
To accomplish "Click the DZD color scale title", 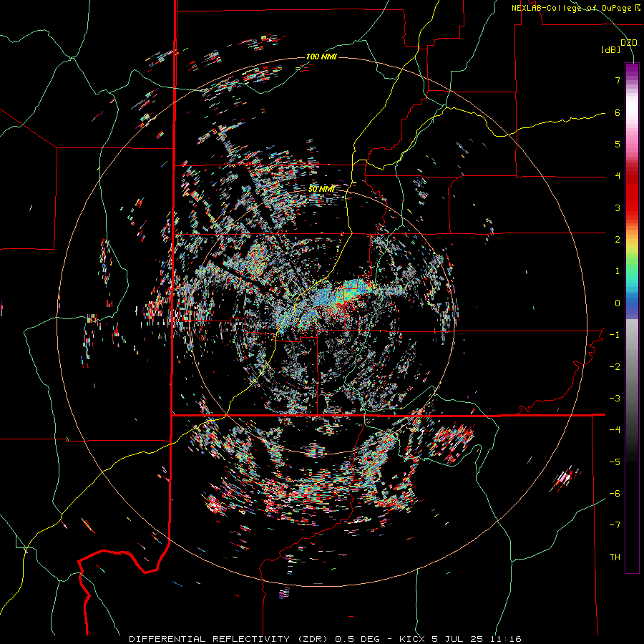I will (629, 43).
